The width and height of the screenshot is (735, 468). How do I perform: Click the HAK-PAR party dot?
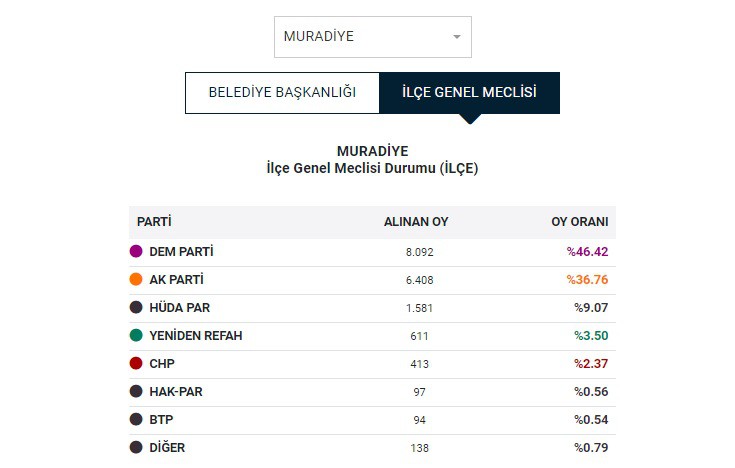136,392
